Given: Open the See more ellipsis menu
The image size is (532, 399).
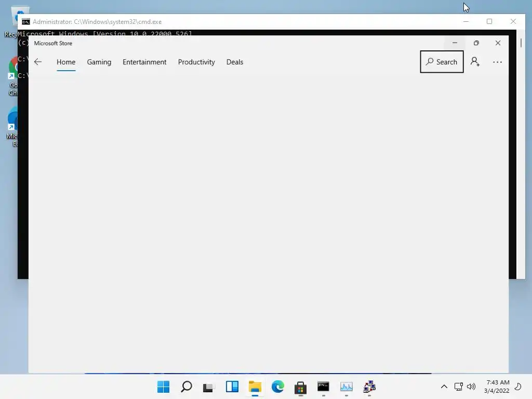Looking at the screenshot, I should tap(497, 62).
